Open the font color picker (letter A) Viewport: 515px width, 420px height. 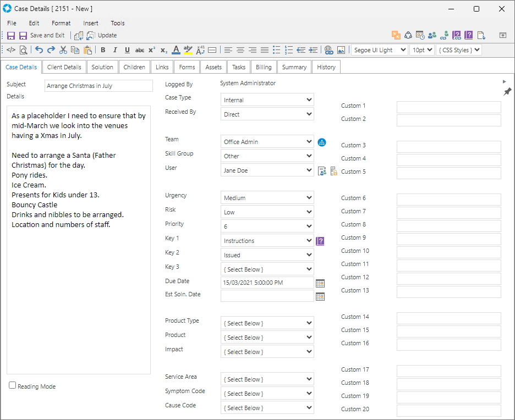point(176,50)
